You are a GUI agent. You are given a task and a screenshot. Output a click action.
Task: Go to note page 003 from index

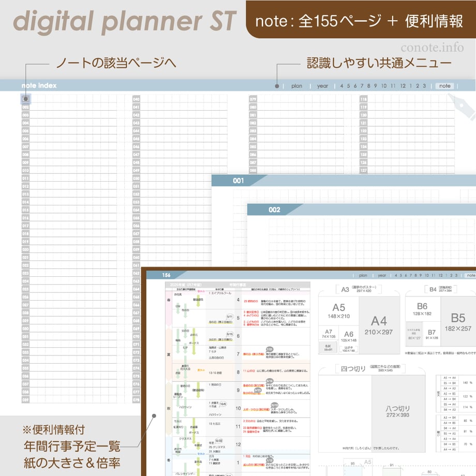coord(25,115)
